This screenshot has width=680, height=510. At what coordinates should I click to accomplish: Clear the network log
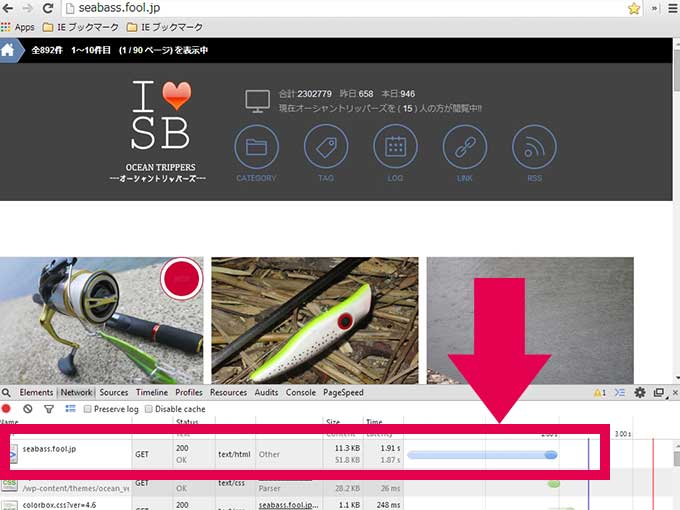(x=28, y=409)
